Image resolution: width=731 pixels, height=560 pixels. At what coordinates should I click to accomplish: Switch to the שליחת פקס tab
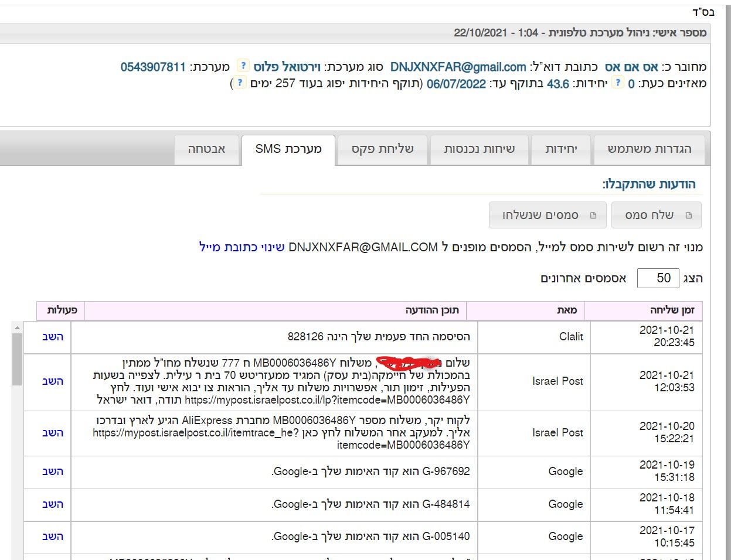[x=383, y=149]
